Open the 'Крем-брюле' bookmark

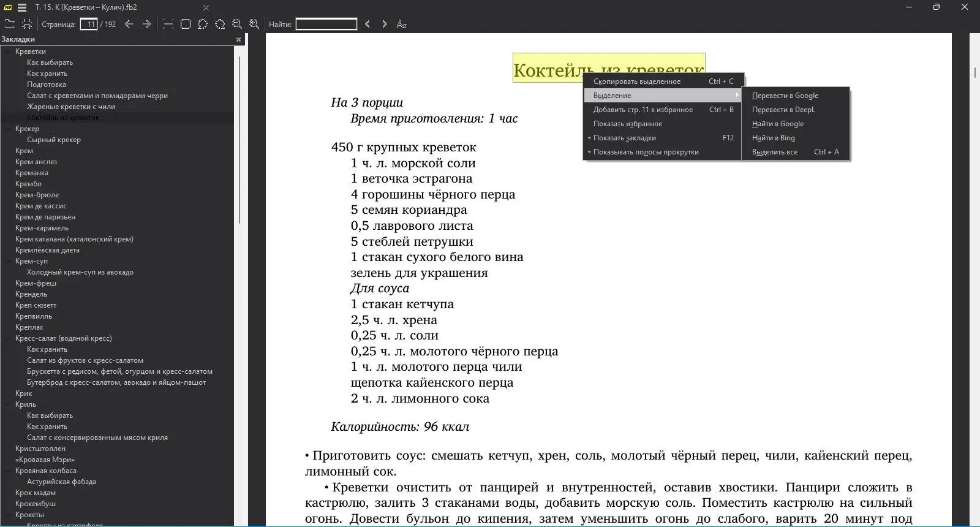click(37, 195)
